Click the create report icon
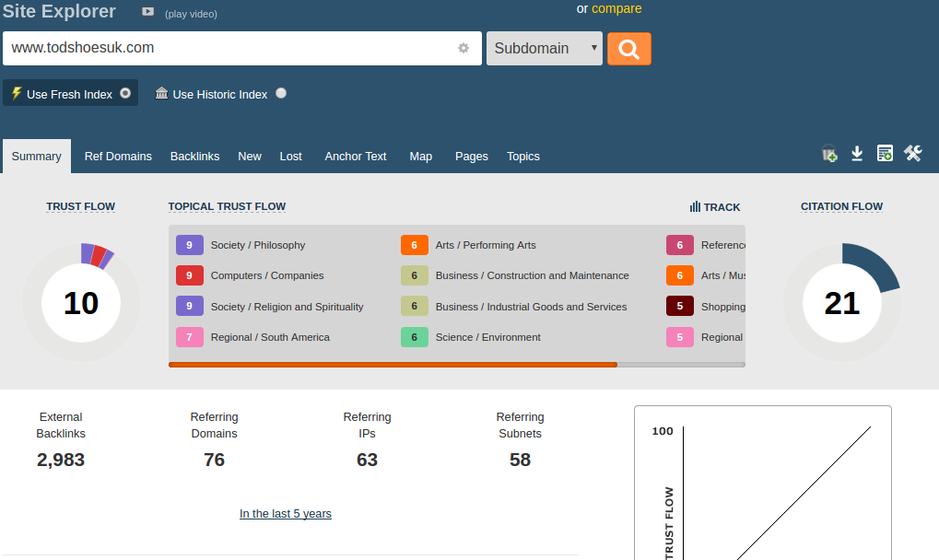The width and height of the screenshot is (939, 560). tap(885, 154)
